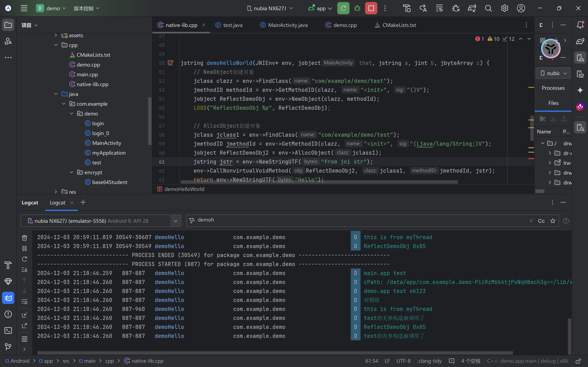Expand the res folder
The width and height of the screenshot is (588, 367).
point(56,192)
